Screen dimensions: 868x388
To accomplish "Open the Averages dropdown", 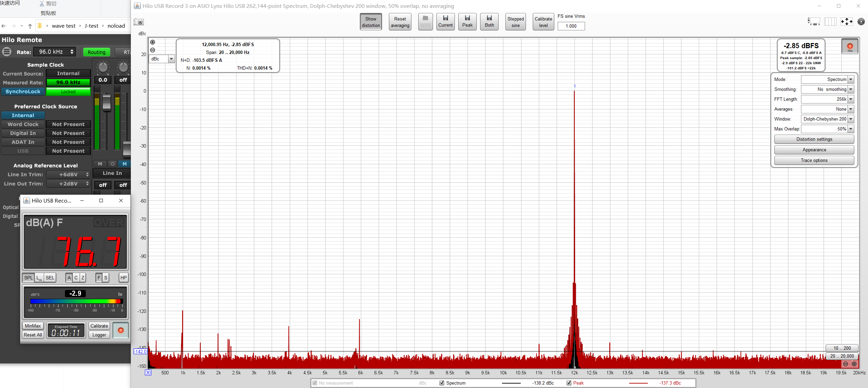I will 827,109.
